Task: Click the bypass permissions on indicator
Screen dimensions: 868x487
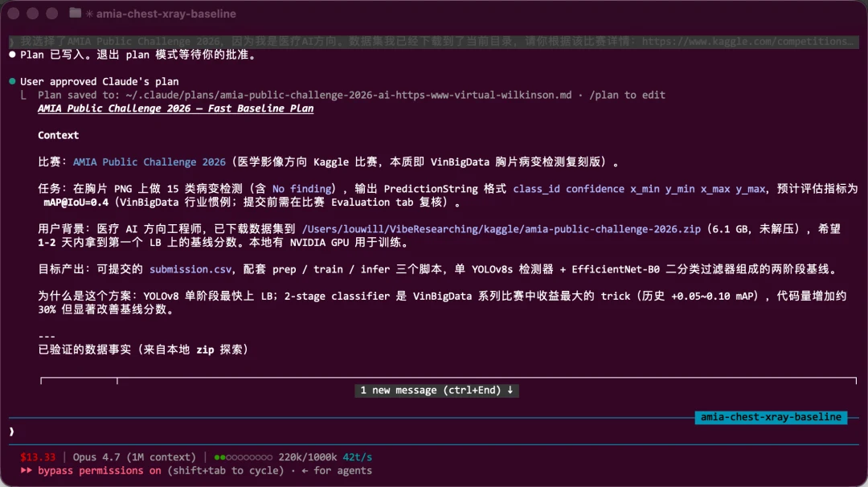Action: click(99, 470)
